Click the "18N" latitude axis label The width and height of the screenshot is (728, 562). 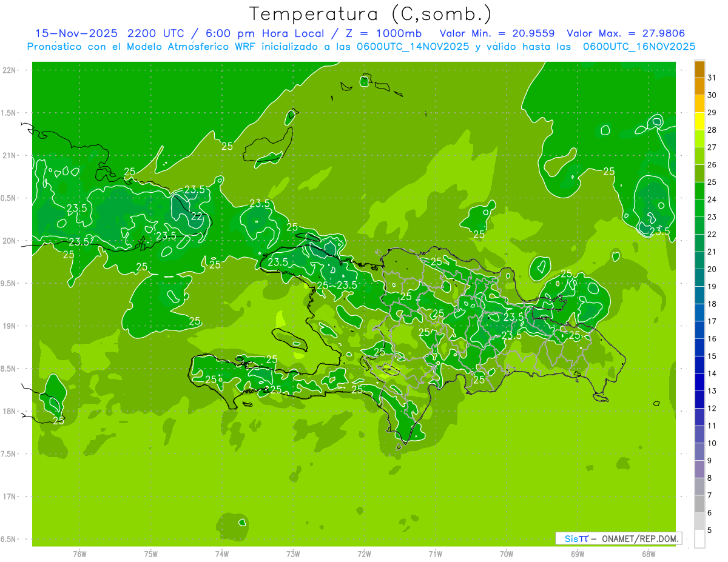pos(9,411)
